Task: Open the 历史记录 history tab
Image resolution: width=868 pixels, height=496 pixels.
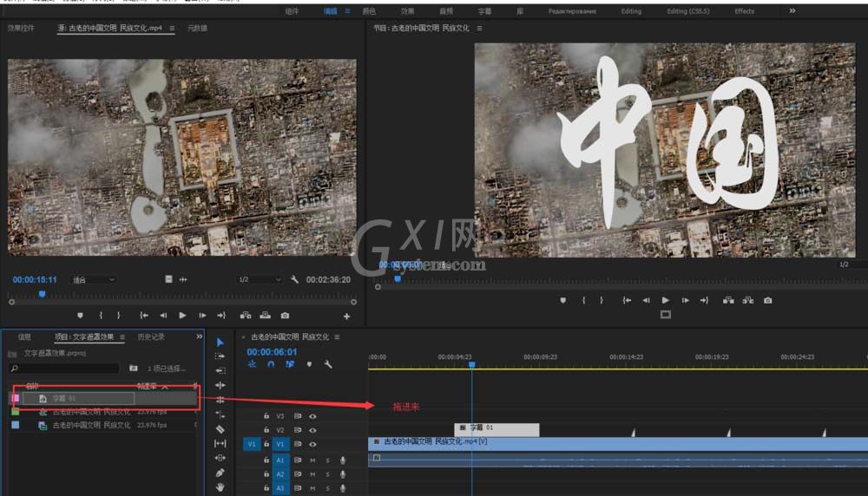Action: click(x=150, y=336)
